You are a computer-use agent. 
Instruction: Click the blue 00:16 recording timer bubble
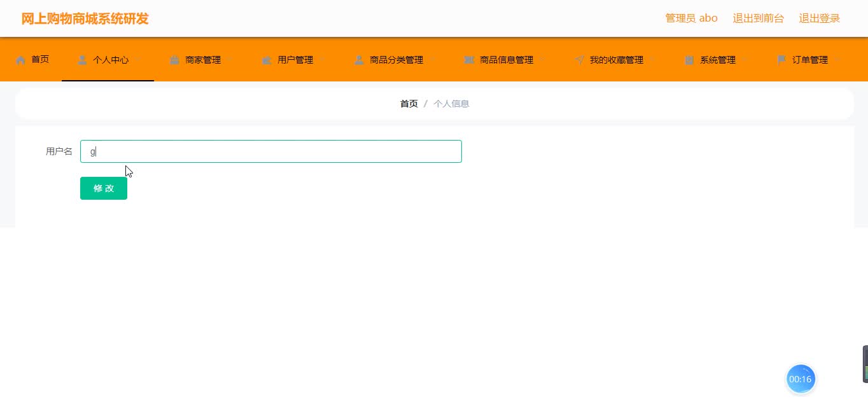(801, 379)
